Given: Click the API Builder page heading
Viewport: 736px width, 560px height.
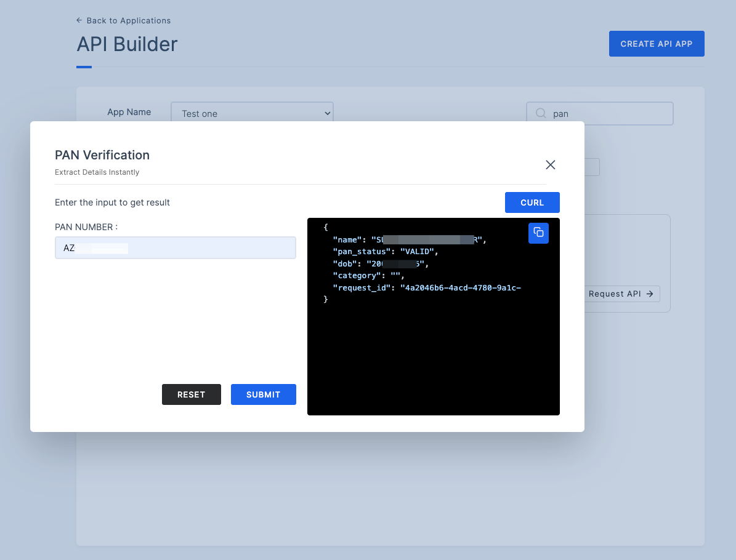Looking at the screenshot, I should (x=127, y=44).
